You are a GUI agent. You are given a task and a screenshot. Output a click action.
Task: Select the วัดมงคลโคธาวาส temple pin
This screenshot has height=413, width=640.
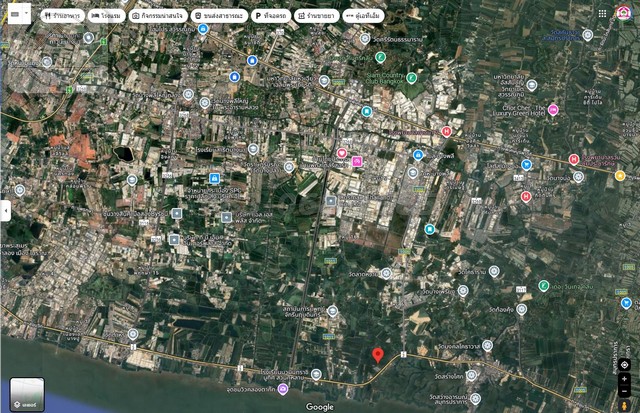pyautogui.click(x=487, y=345)
